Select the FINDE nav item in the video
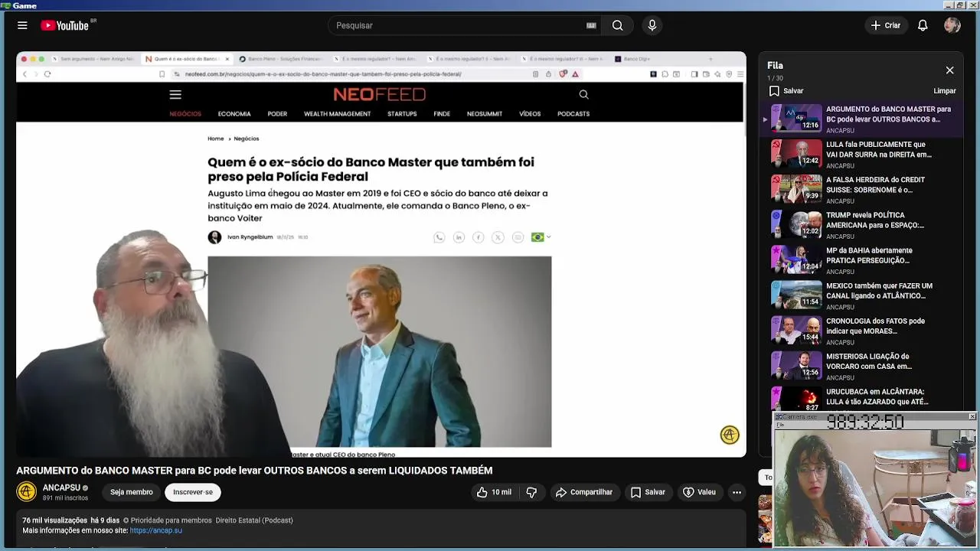The image size is (980, 551). (x=442, y=114)
